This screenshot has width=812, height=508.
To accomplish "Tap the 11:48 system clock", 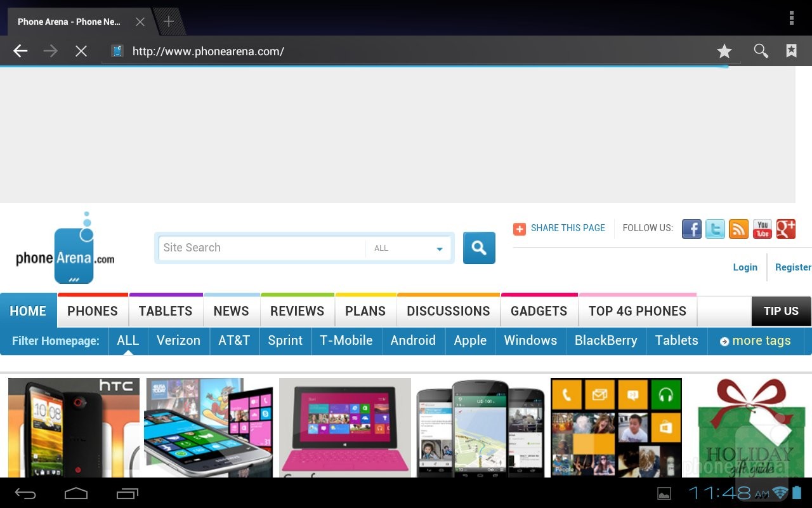I will click(729, 493).
